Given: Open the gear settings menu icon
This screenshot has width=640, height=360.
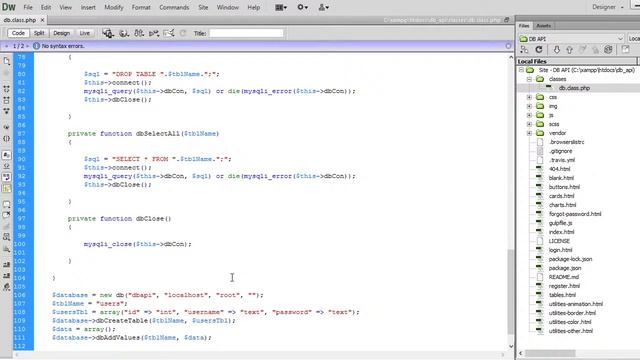Looking at the screenshot, I should click(x=302, y=7).
